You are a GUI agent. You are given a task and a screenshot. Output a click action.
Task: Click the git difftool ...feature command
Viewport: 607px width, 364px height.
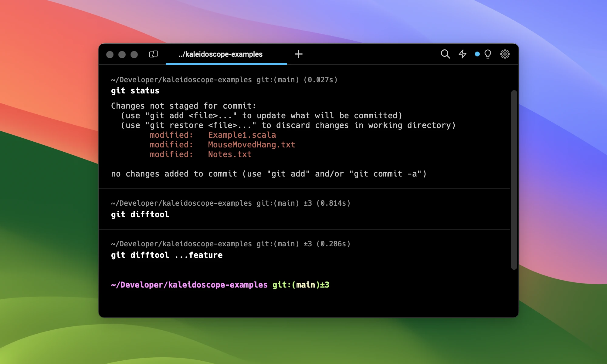pos(166,255)
